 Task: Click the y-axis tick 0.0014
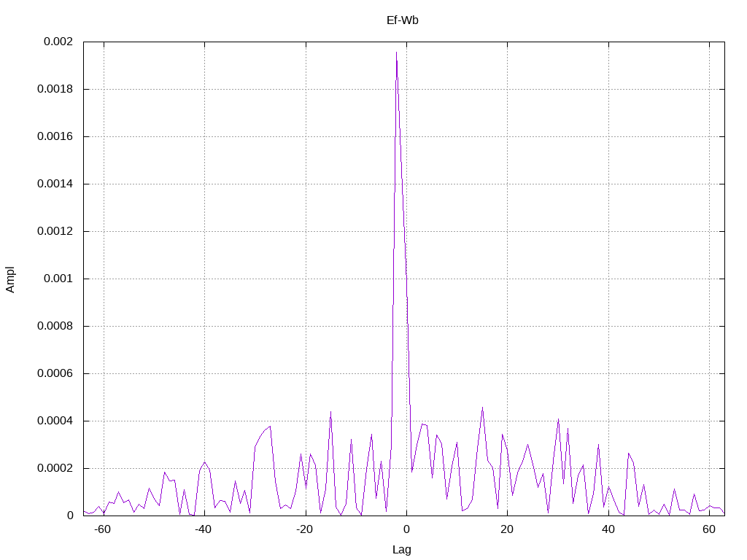[x=55, y=184]
